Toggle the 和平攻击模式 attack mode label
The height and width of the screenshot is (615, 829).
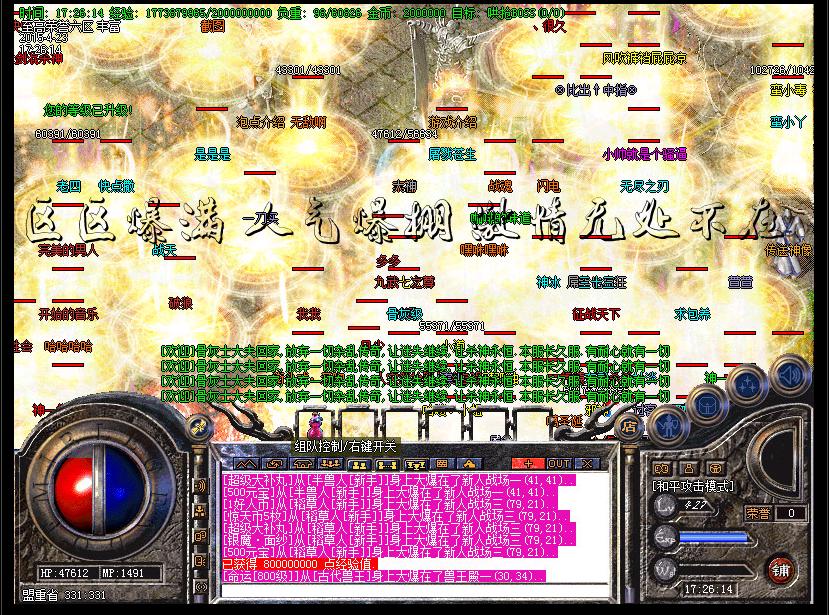point(693,486)
